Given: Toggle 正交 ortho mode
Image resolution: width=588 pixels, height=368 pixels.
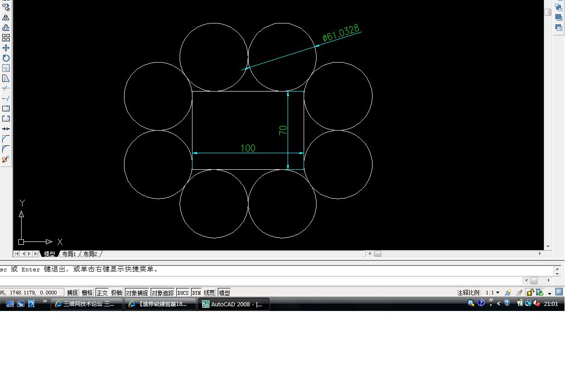Looking at the screenshot, I should click(102, 293).
